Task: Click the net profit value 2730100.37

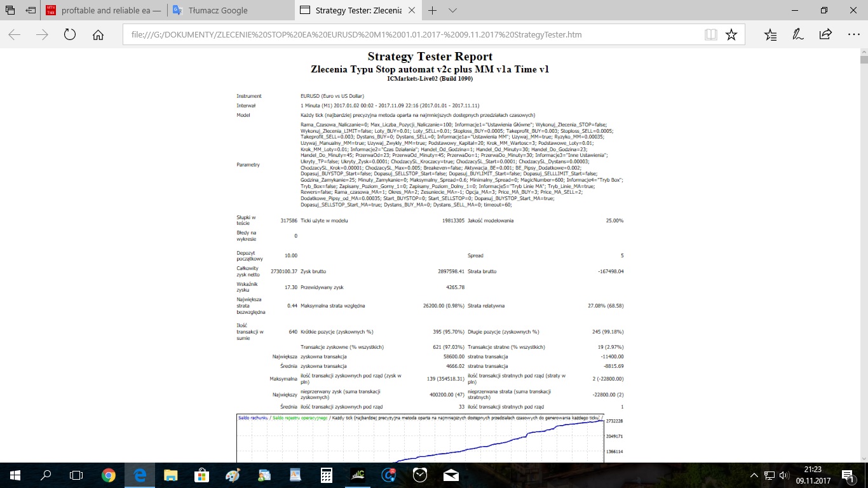Action: click(284, 271)
